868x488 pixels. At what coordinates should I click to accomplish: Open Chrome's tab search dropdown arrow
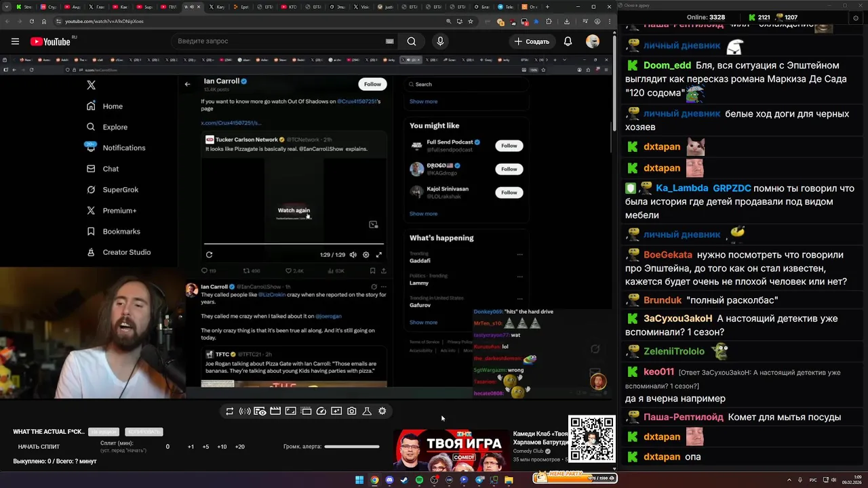7,7
